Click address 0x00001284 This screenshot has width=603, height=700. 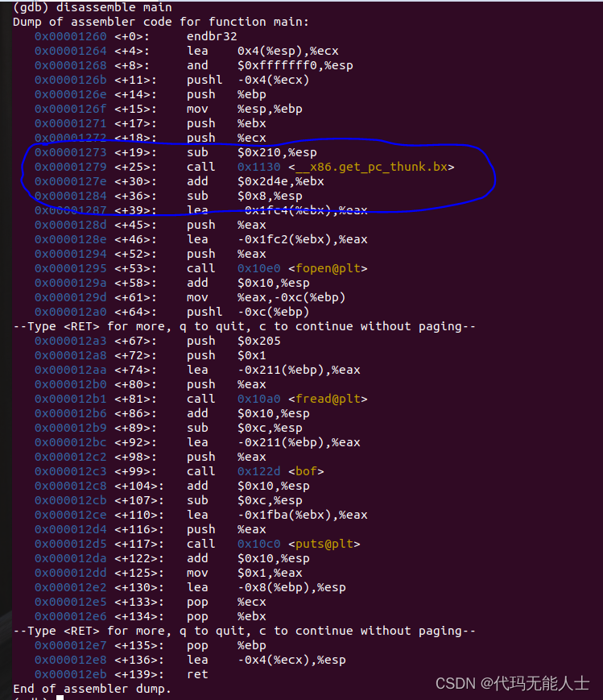(x=71, y=196)
